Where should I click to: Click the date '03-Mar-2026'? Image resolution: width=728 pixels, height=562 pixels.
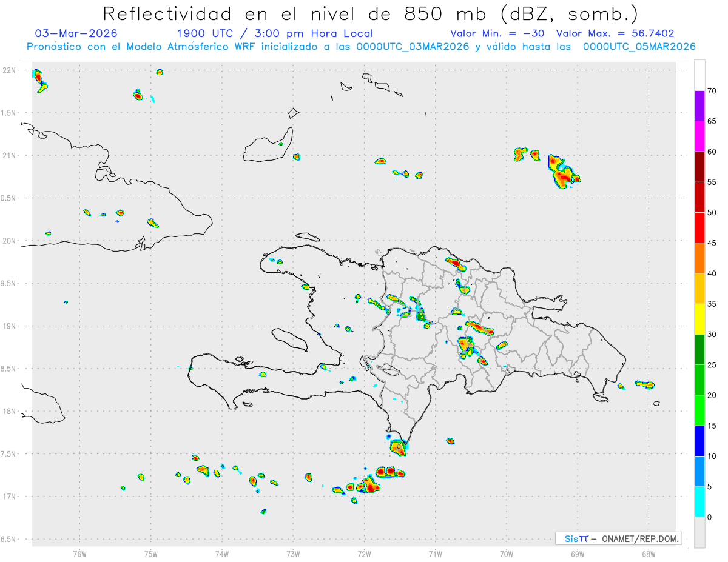pos(76,33)
